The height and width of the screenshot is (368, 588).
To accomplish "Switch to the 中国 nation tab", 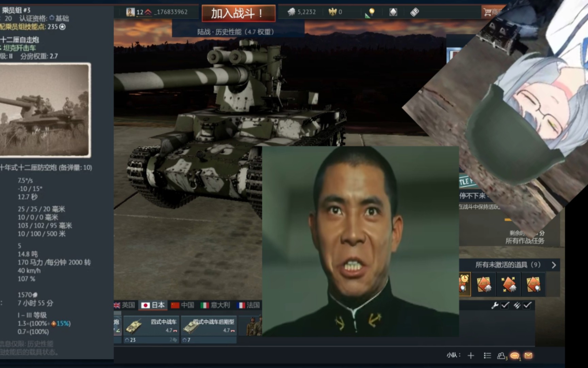I will pos(182,305).
